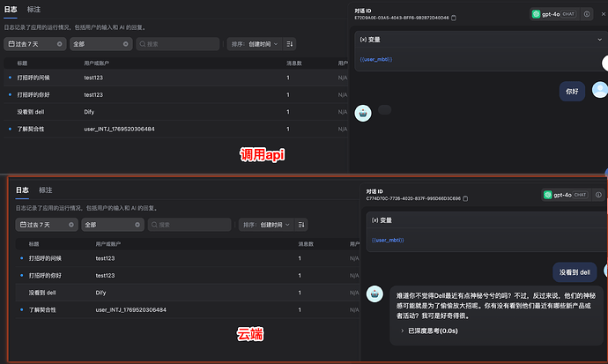Click {{user_mbti}} variable in upper panel
608x364 pixels.
pos(376,59)
